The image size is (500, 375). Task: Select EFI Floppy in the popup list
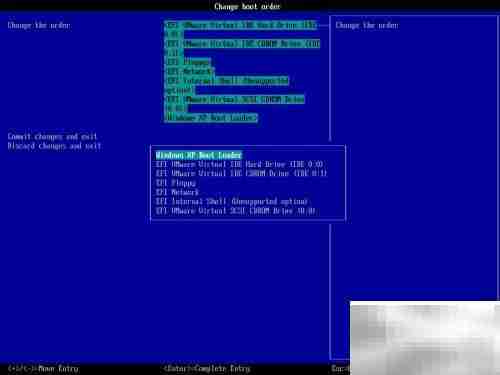coord(176,183)
